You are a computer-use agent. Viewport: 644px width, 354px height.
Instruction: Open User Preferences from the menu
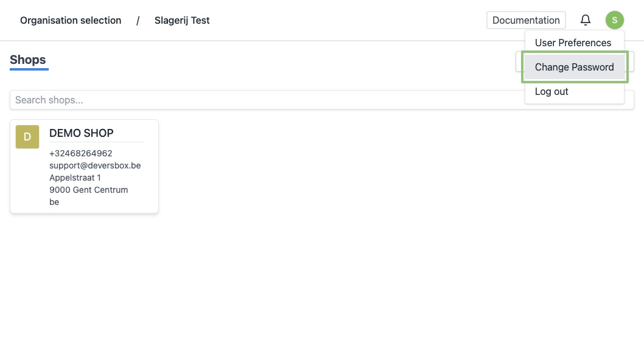(x=573, y=43)
